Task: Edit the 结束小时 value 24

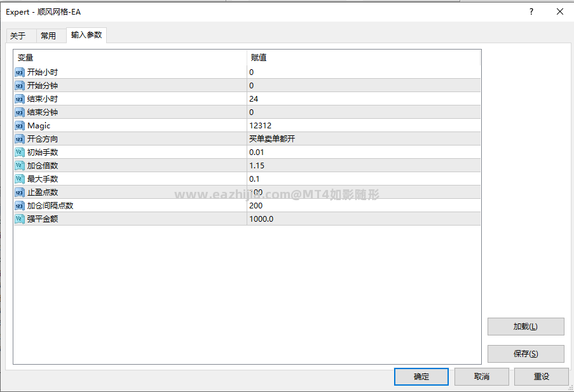Action: coord(254,99)
